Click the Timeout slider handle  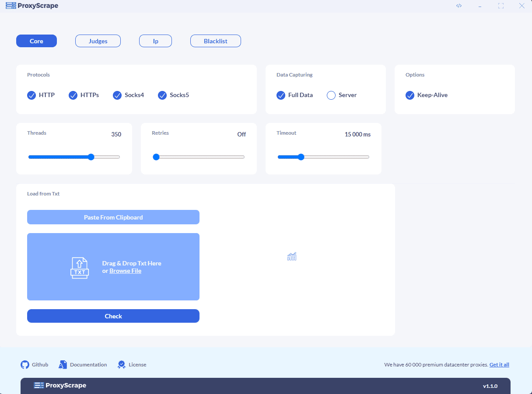coord(301,157)
